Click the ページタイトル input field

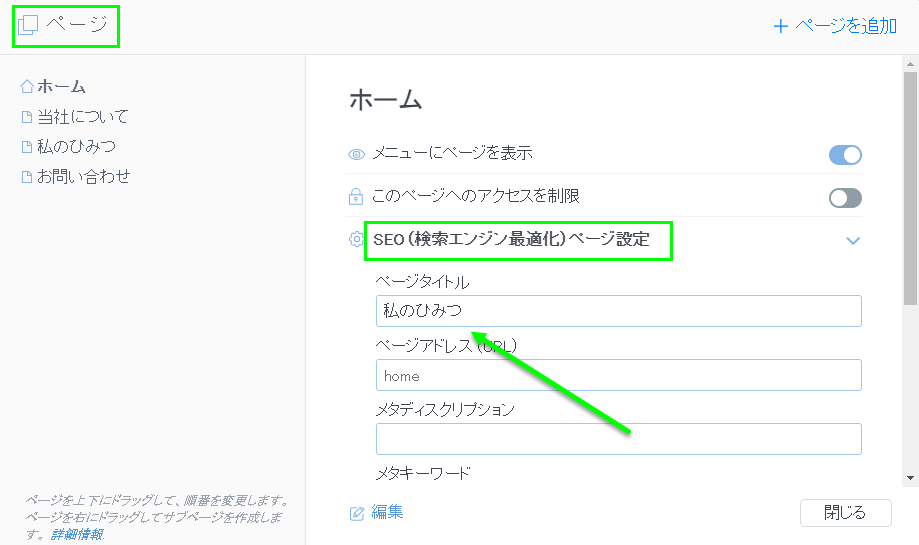click(618, 311)
